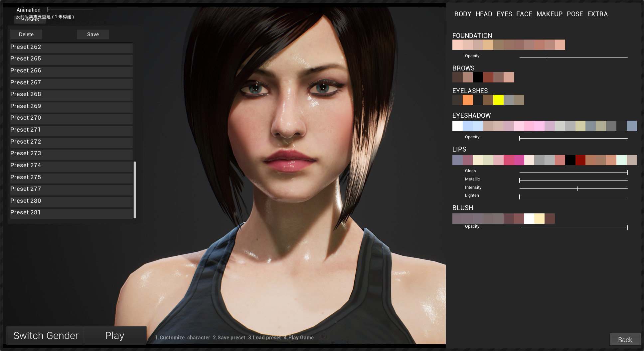Pick the orange eyelash color

pos(468,100)
